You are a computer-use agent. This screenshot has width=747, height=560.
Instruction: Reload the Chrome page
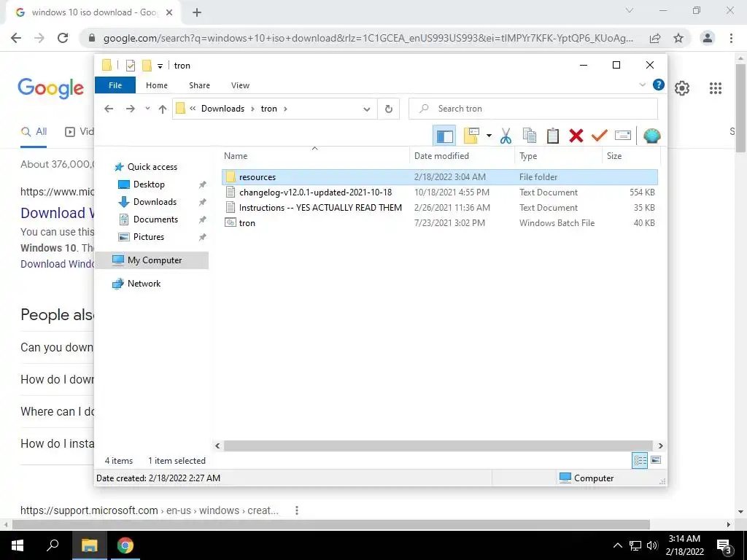(x=63, y=38)
